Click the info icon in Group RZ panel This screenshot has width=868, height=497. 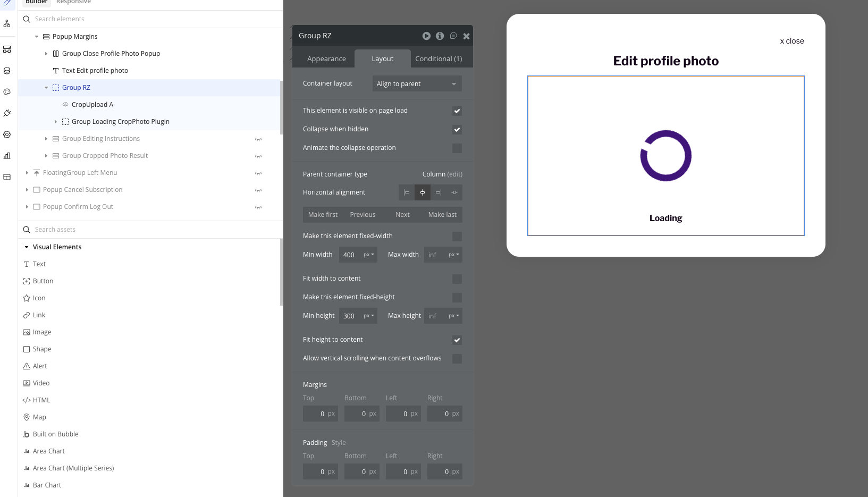point(440,36)
